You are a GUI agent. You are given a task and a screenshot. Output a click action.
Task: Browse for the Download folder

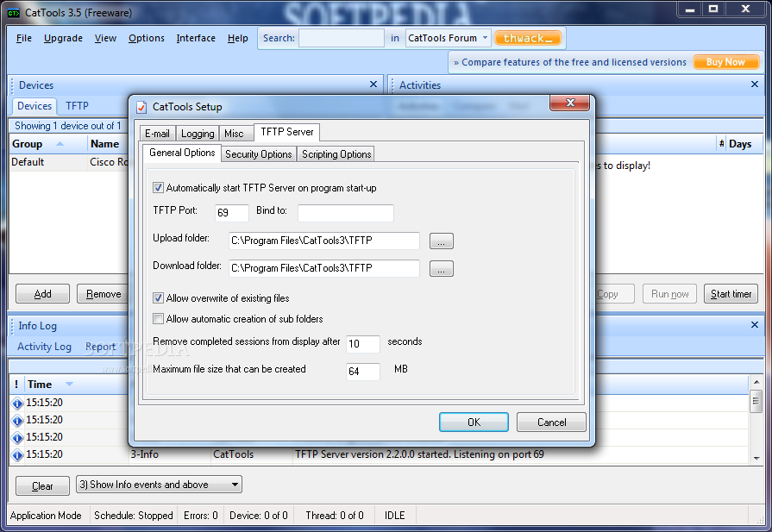441,269
